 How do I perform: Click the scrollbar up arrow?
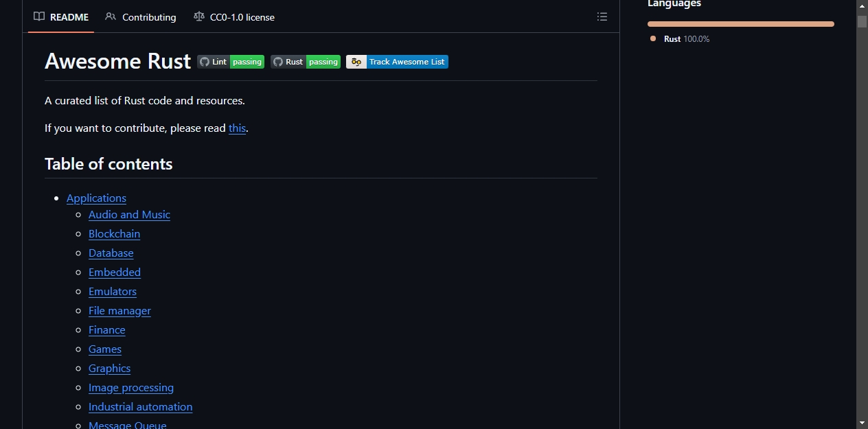click(862, 5)
